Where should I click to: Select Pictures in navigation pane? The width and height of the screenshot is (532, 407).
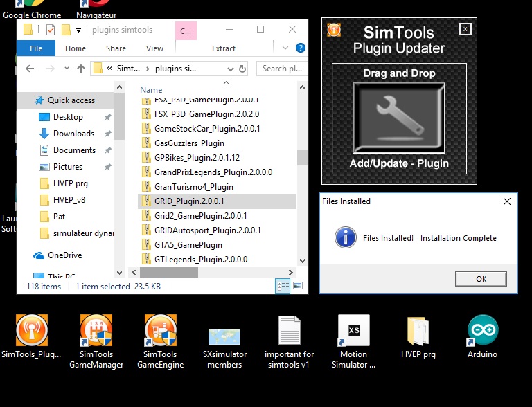(65, 167)
